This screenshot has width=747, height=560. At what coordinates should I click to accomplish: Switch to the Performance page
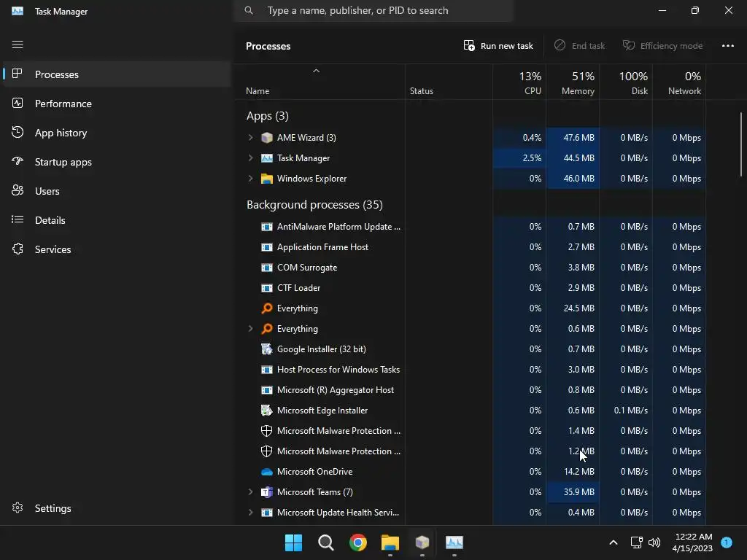coord(117,104)
